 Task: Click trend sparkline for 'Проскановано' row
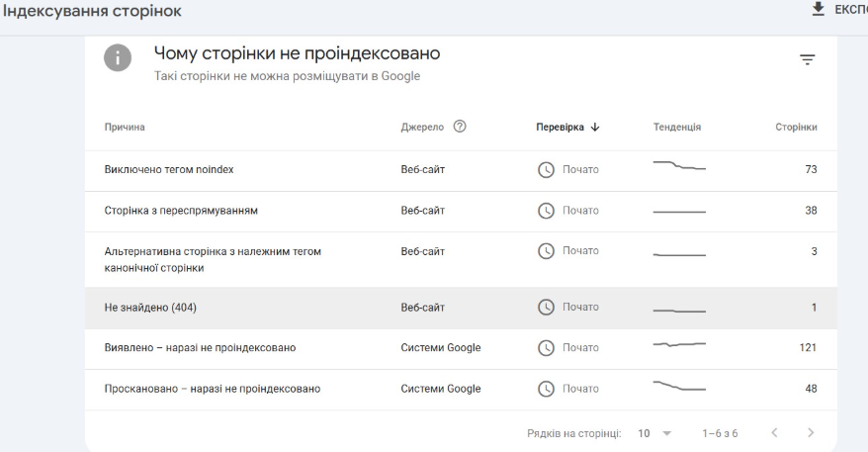[679, 386]
